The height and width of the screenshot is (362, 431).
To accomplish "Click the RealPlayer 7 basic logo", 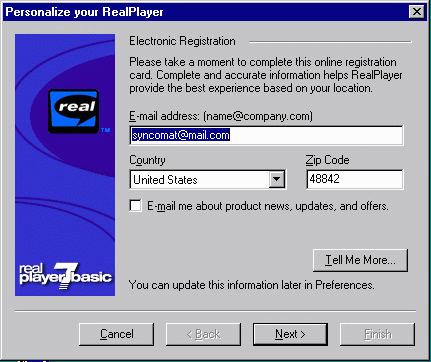I will [x=65, y=275].
